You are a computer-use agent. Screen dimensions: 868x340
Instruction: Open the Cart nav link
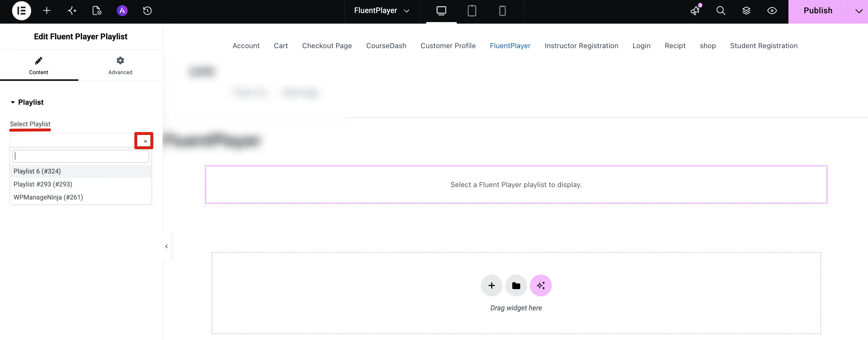pyautogui.click(x=281, y=45)
